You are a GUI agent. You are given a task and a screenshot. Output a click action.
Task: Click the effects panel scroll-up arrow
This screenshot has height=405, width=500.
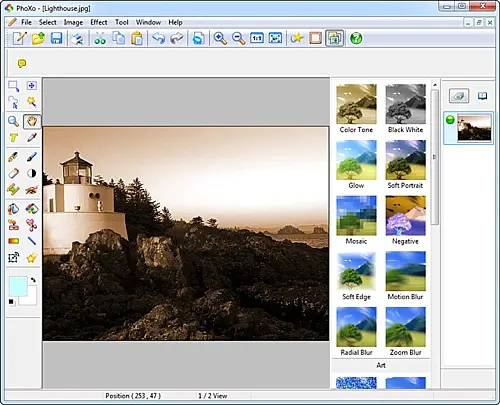[x=435, y=85]
